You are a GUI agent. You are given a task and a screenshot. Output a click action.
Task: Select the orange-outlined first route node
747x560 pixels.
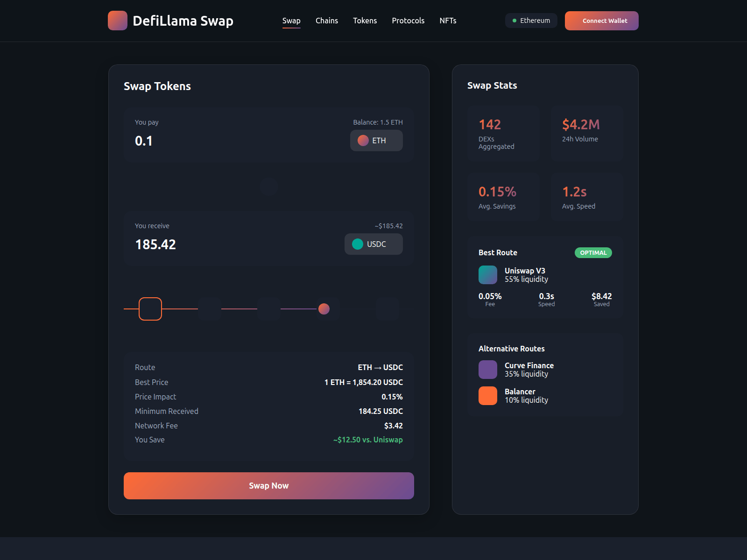pos(150,309)
